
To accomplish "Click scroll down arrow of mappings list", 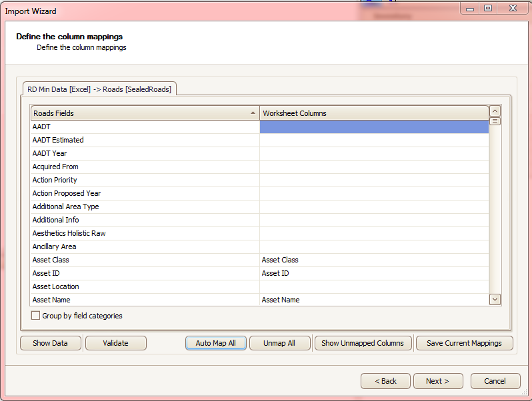I will pyautogui.click(x=495, y=299).
